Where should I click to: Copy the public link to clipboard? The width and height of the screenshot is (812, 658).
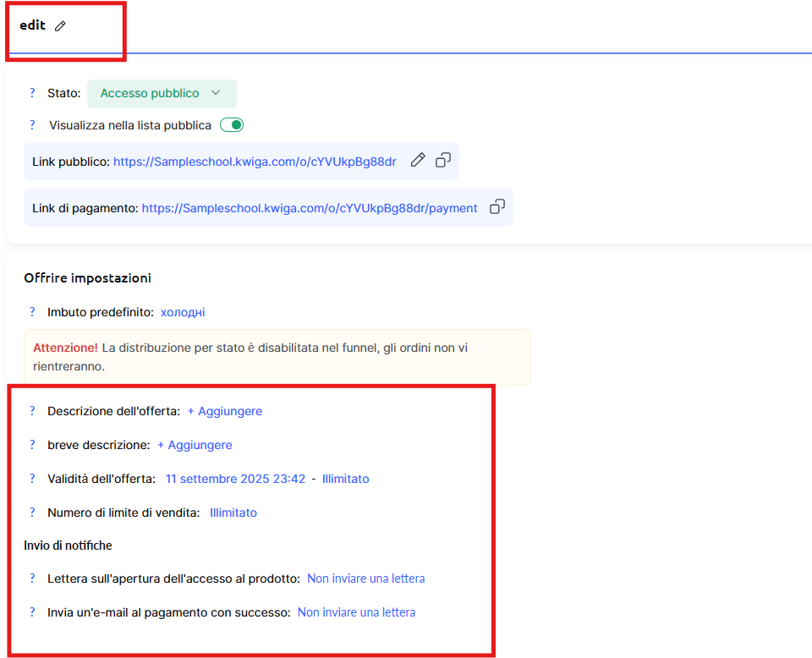point(443,161)
